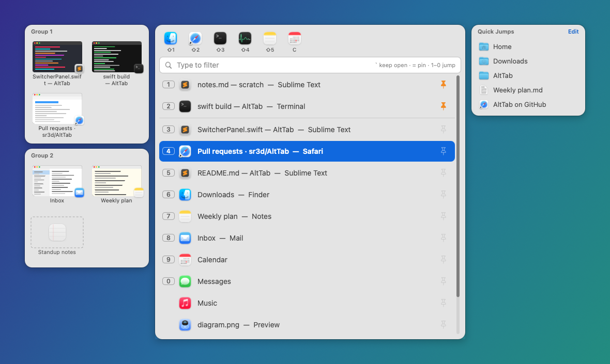Image resolution: width=610 pixels, height=364 pixels.
Task: Select "swift build — AltTab — Terminal" row text
Action: click(x=251, y=106)
